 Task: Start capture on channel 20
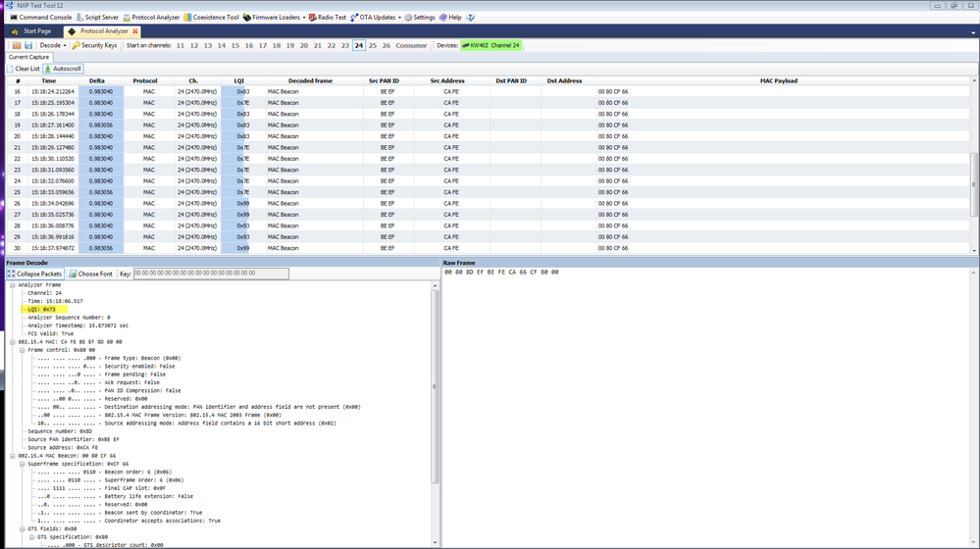coord(304,46)
